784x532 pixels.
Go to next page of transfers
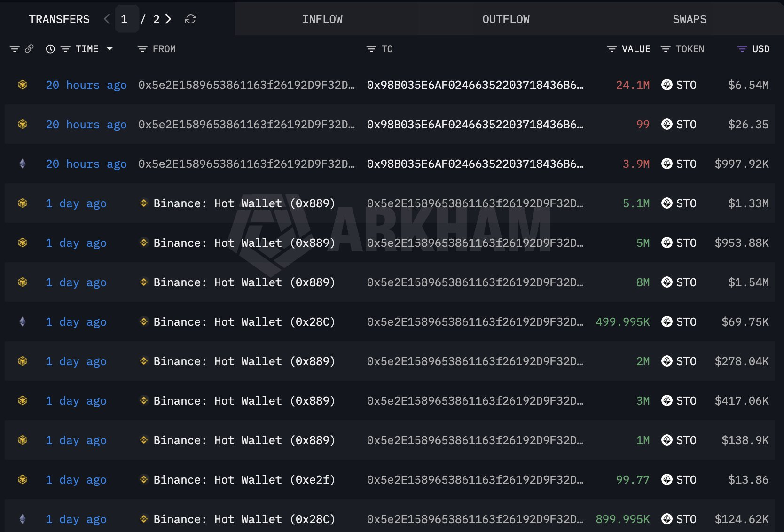tap(168, 19)
